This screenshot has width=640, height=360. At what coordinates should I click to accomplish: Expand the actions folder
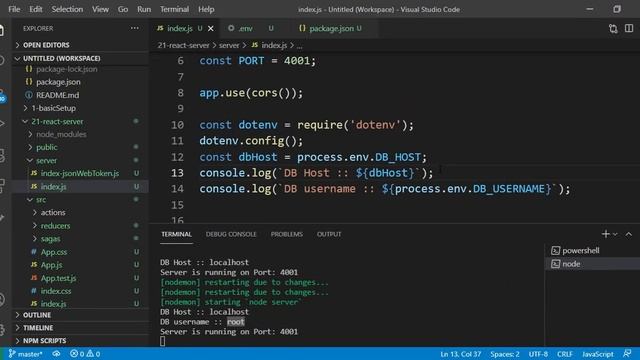point(53,213)
